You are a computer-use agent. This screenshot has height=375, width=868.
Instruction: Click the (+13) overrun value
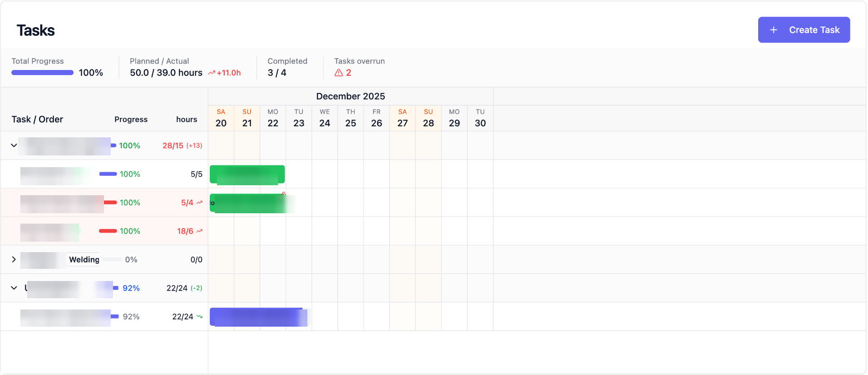(194, 145)
